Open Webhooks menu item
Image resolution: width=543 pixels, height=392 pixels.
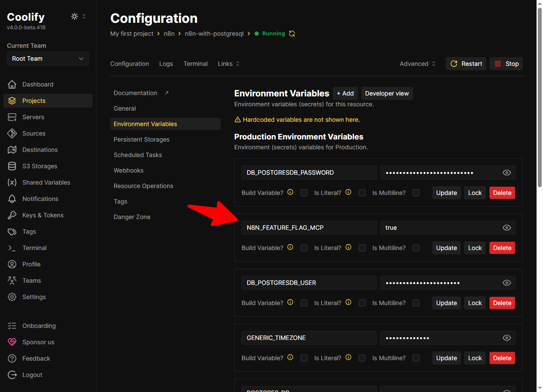coord(165,170)
